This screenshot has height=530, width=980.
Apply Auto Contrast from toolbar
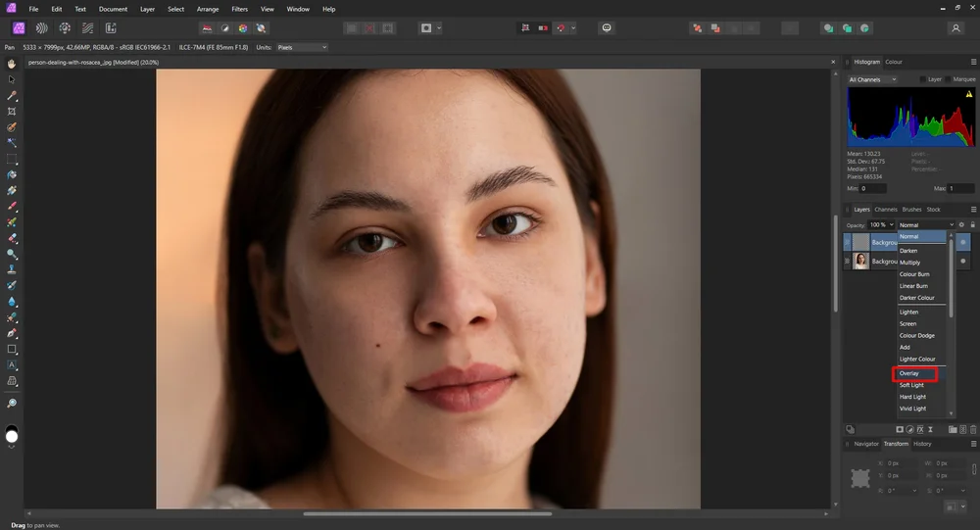tap(225, 28)
